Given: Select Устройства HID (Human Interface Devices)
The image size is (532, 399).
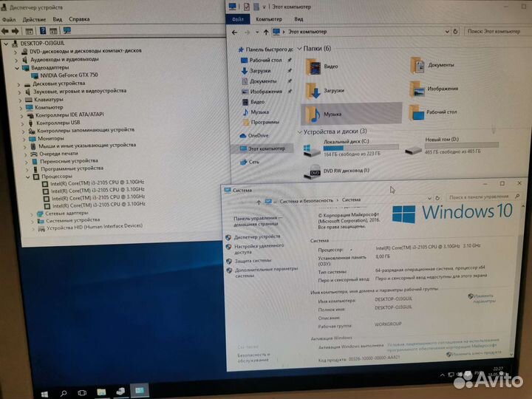Looking at the screenshot, I should 94,227.
